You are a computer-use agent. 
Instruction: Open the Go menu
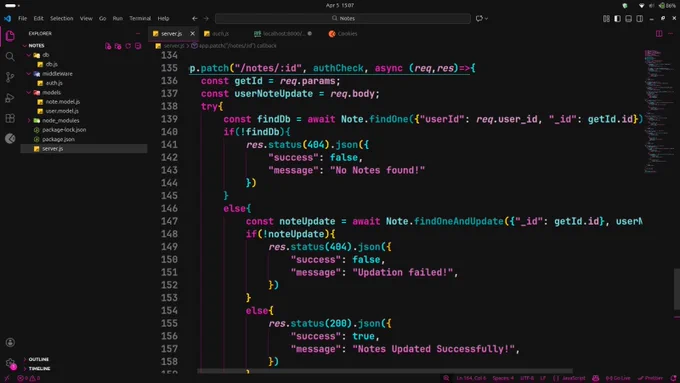pos(102,19)
